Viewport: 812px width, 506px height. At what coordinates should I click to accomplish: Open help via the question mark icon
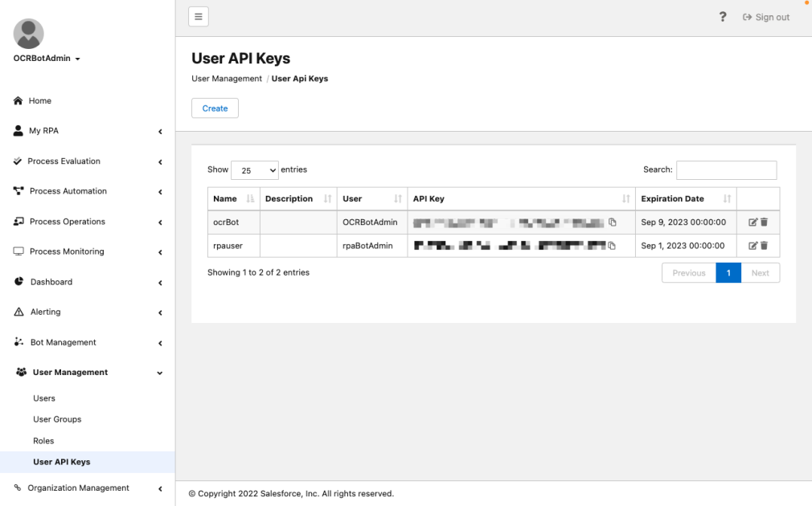pyautogui.click(x=722, y=16)
